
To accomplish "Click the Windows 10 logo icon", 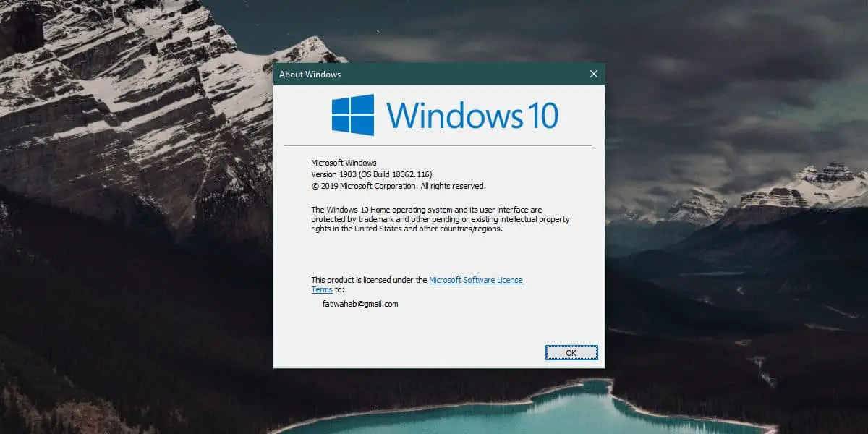I will (x=353, y=115).
